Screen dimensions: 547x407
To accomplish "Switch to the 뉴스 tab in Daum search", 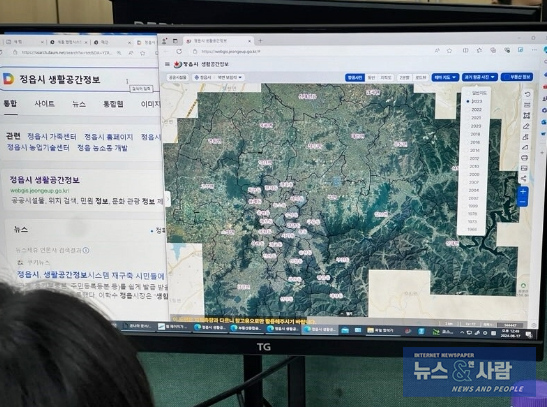I will tap(79, 104).
